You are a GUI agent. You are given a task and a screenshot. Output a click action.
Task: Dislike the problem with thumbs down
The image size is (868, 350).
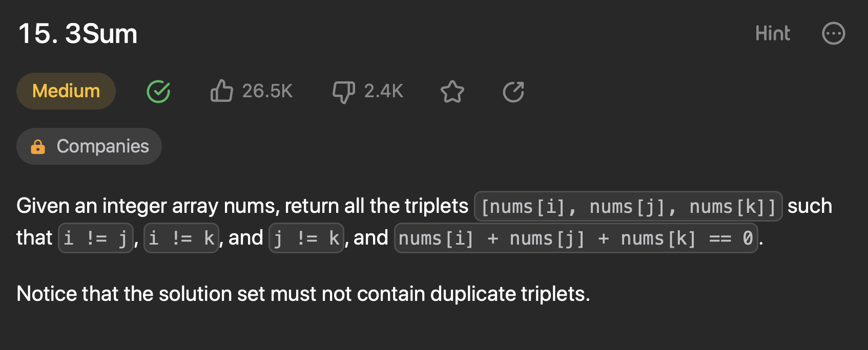tap(343, 92)
